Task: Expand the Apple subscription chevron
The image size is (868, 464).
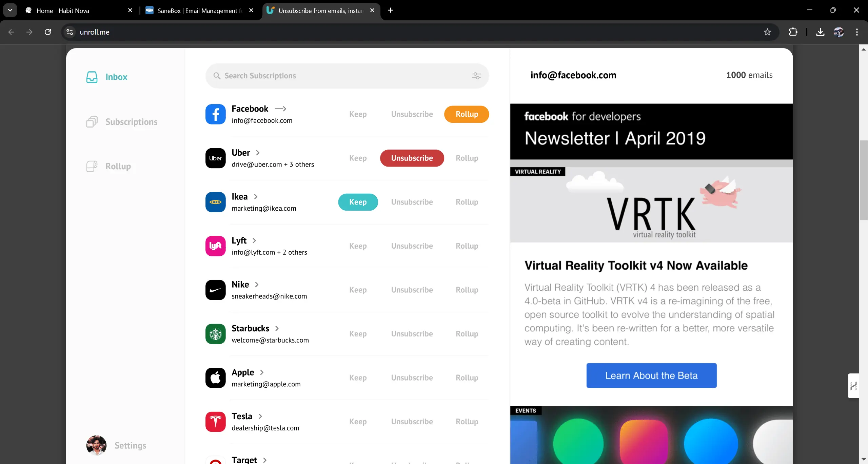Action: pyautogui.click(x=262, y=372)
